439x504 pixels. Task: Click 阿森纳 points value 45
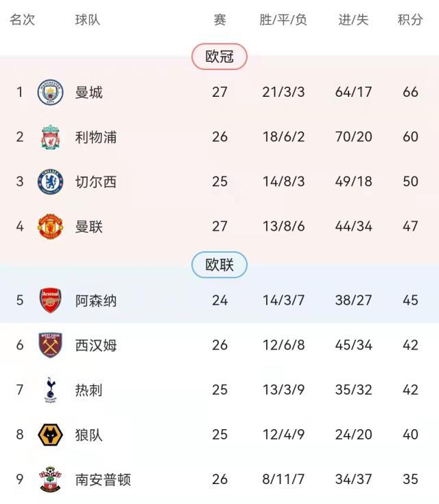410,301
